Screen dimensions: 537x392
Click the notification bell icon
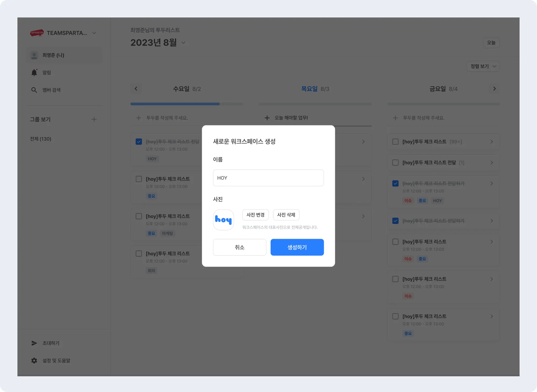34,73
